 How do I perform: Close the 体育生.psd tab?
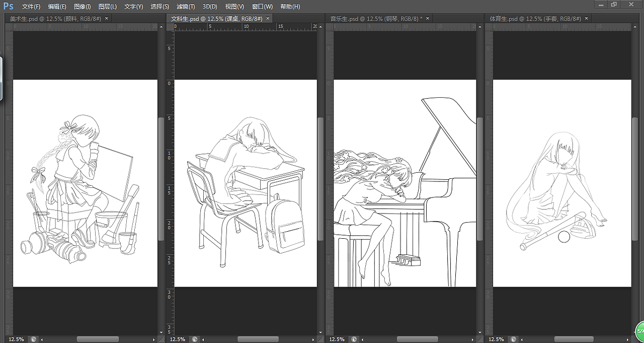[586, 18]
